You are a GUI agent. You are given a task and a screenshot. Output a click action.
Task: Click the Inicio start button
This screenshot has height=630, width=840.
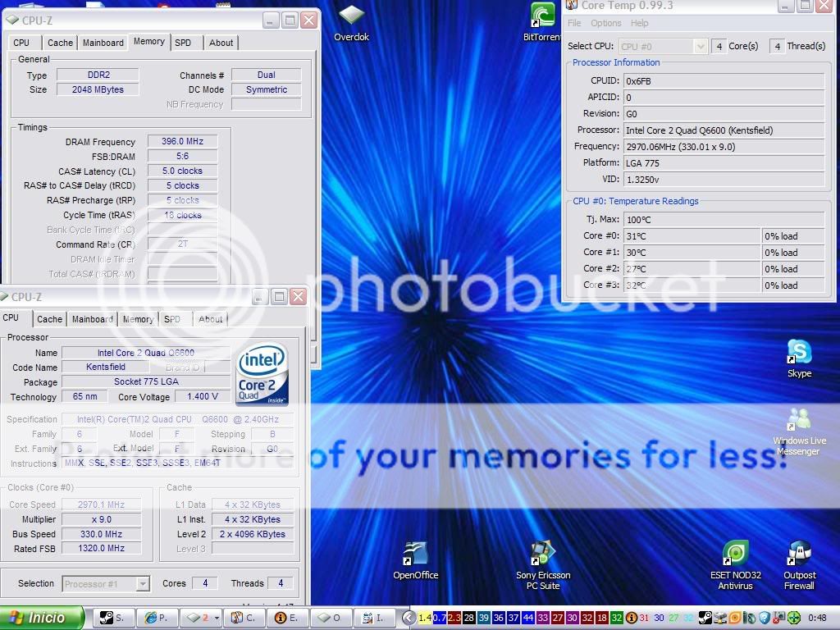tap(42, 618)
